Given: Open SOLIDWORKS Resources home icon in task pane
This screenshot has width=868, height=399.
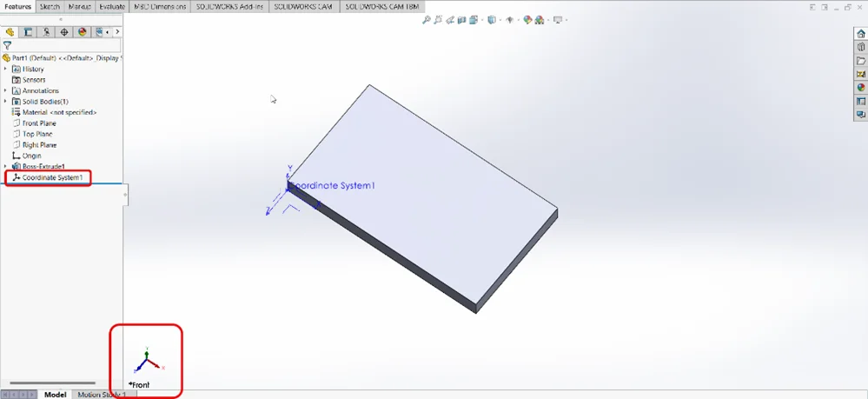Looking at the screenshot, I should coord(861,34).
